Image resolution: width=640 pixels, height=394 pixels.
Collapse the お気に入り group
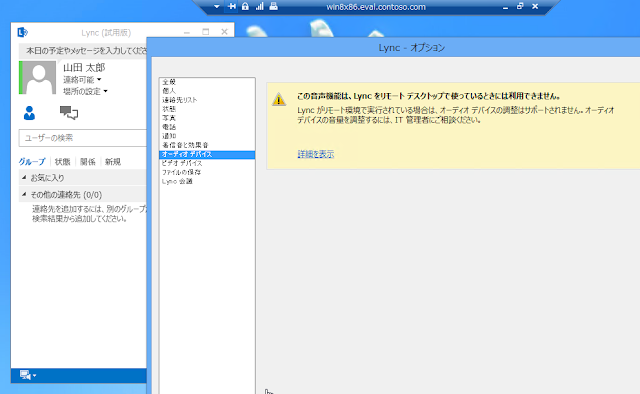click(x=24, y=178)
